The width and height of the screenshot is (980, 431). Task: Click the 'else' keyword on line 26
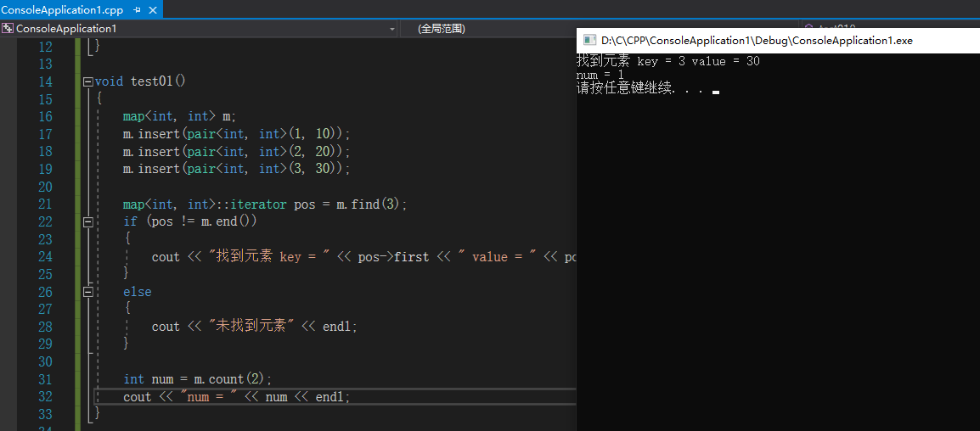click(x=138, y=292)
